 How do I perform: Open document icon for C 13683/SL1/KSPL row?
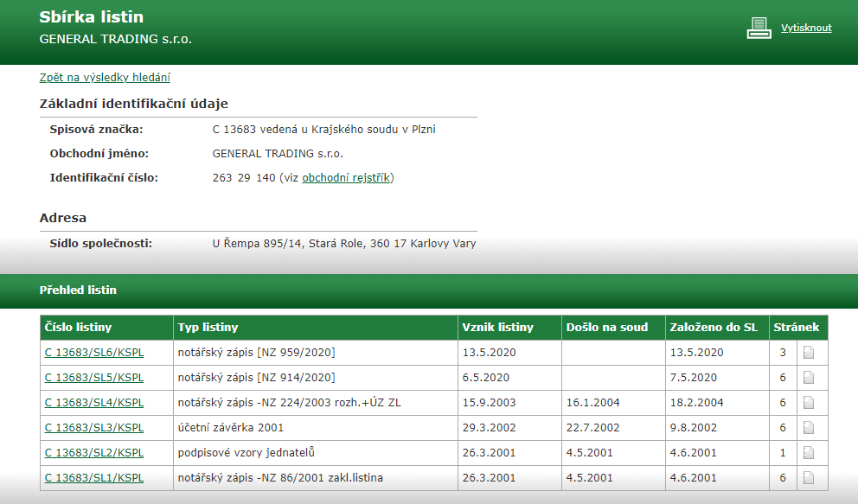(809, 478)
